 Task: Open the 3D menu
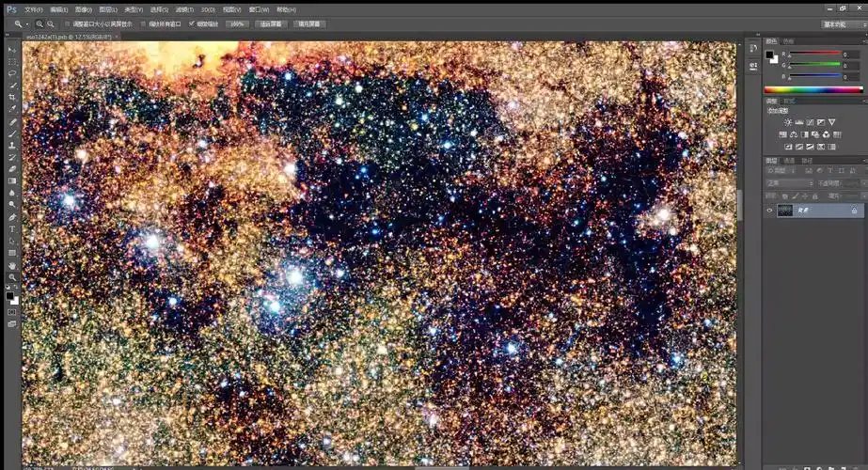[x=208, y=9]
